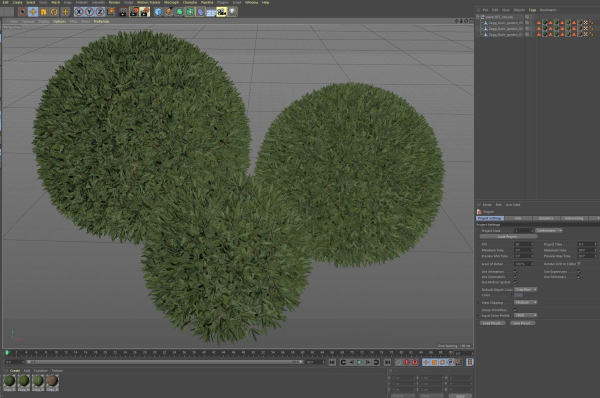Screen dimensions: 600x398
Task: Toggle Y axis lock
Action: click(89, 12)
